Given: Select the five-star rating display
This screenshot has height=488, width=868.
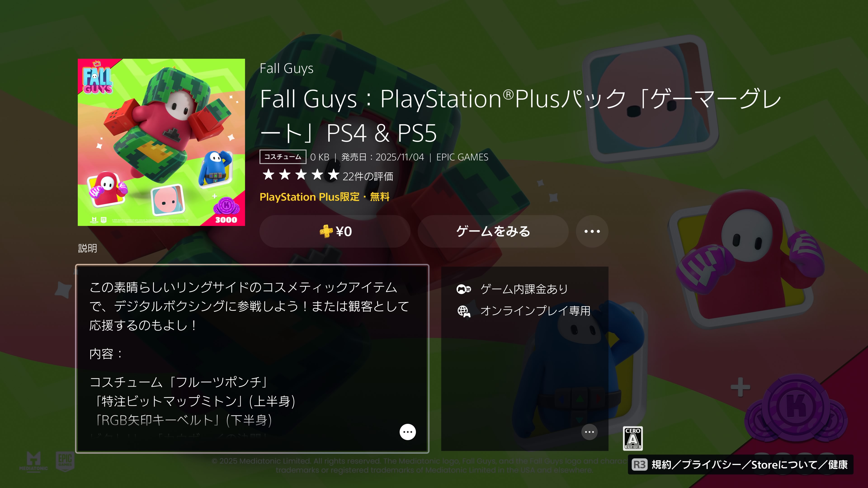Looking at the screenshot, I should (301, 175).
